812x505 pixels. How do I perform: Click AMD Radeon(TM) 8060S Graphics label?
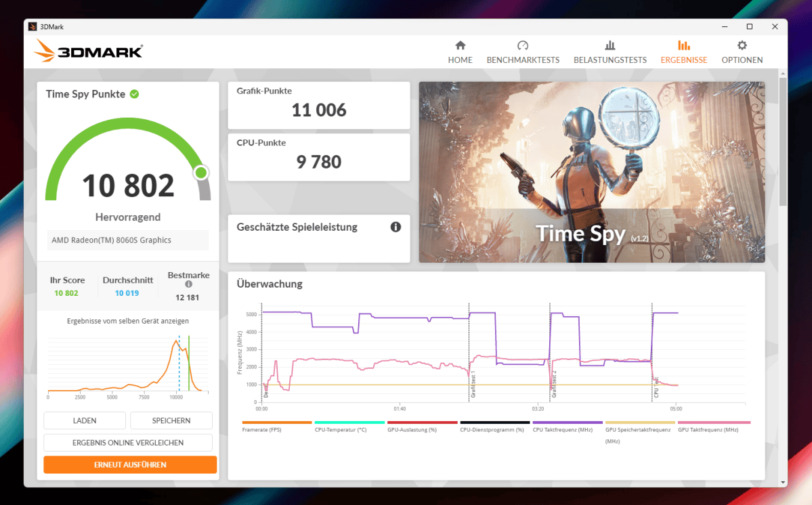point(111,240)
